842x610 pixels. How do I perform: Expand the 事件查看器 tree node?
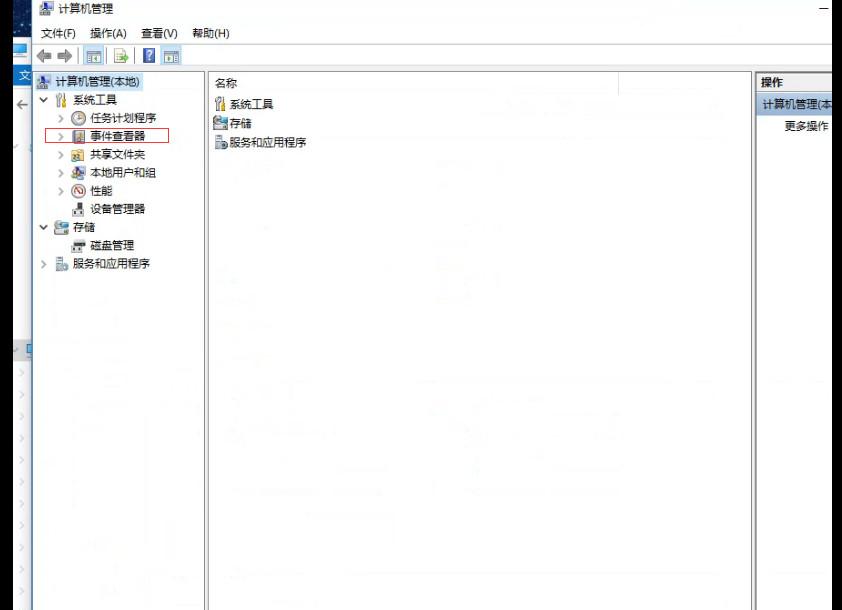[61, 136]
